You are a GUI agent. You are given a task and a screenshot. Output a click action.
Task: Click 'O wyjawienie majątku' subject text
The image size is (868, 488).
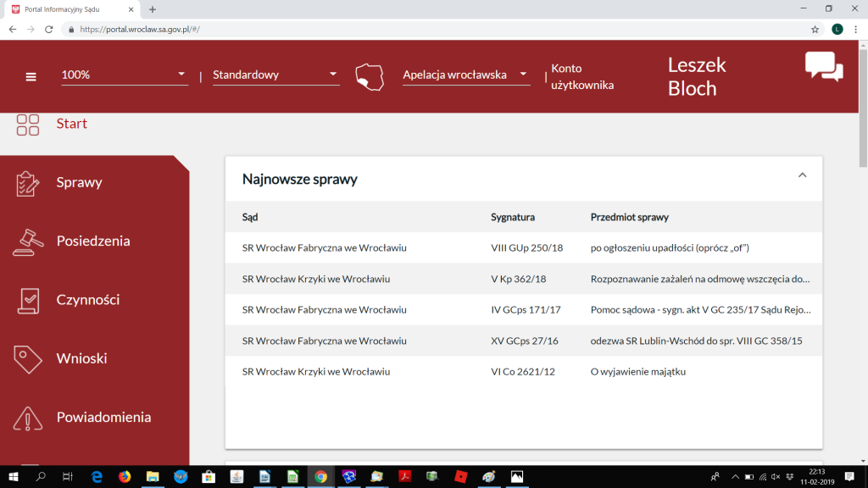(637, 371)
